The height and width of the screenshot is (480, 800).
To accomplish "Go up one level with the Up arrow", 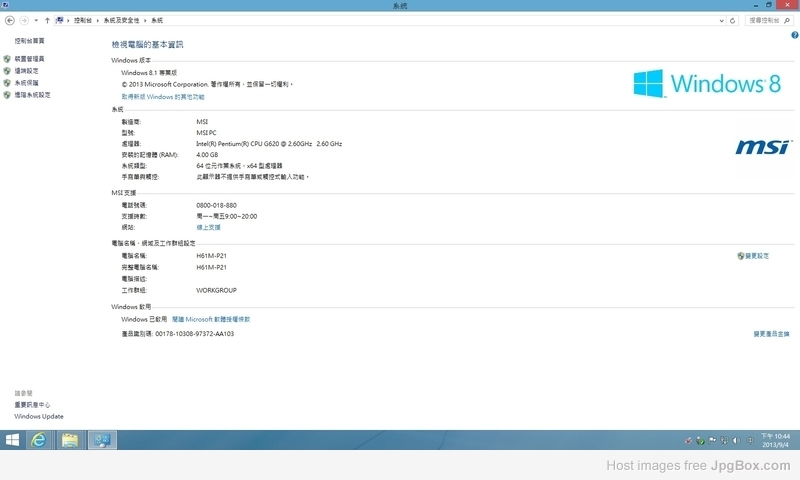I will (x=47, y=20).
